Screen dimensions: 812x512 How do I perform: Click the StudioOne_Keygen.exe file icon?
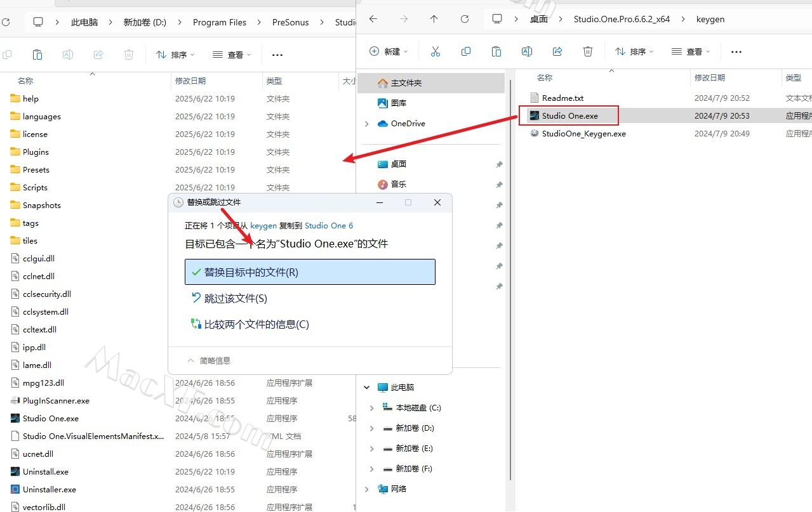pyautogui.click(x=535, y=134)
